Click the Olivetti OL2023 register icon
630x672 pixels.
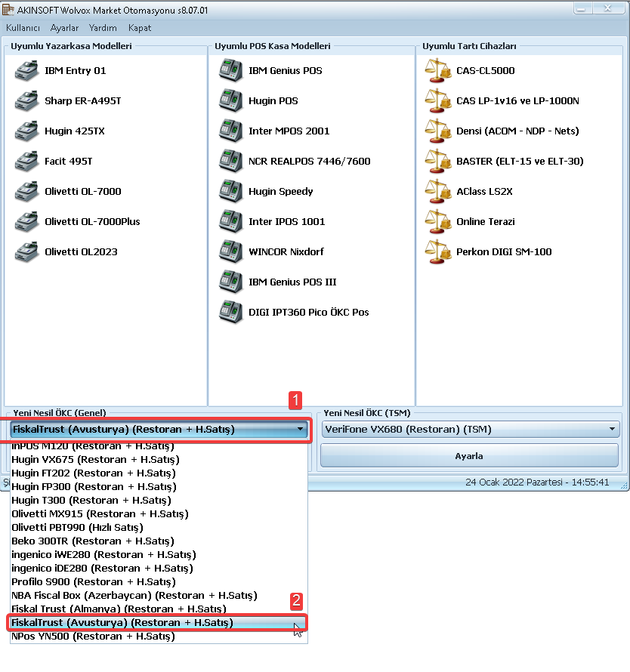pyautogui.click(x=27, y=252)
